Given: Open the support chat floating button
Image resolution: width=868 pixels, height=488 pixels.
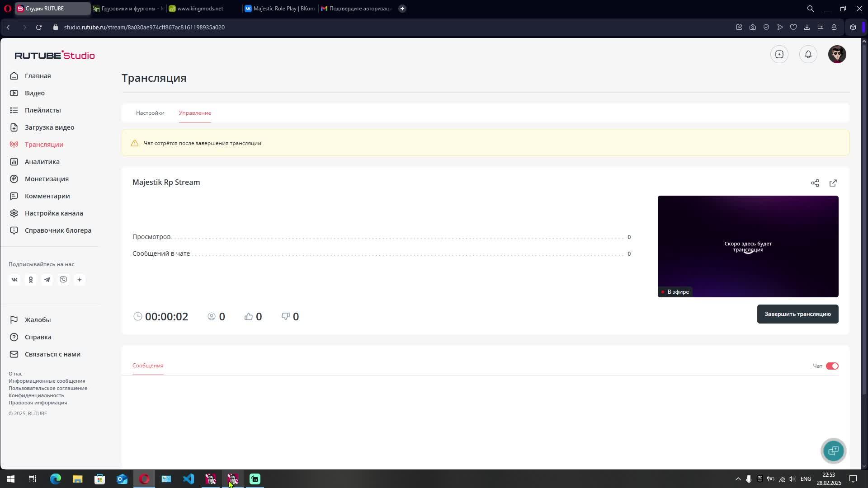Looking at the screenshot, I should 833,450.
